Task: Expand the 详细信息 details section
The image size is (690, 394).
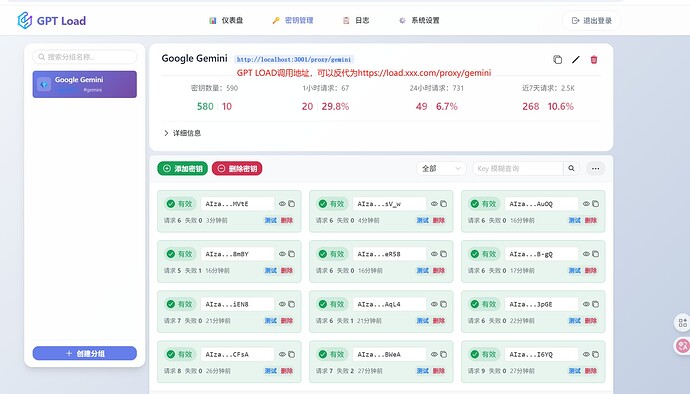Action: [x=183, y=133]
